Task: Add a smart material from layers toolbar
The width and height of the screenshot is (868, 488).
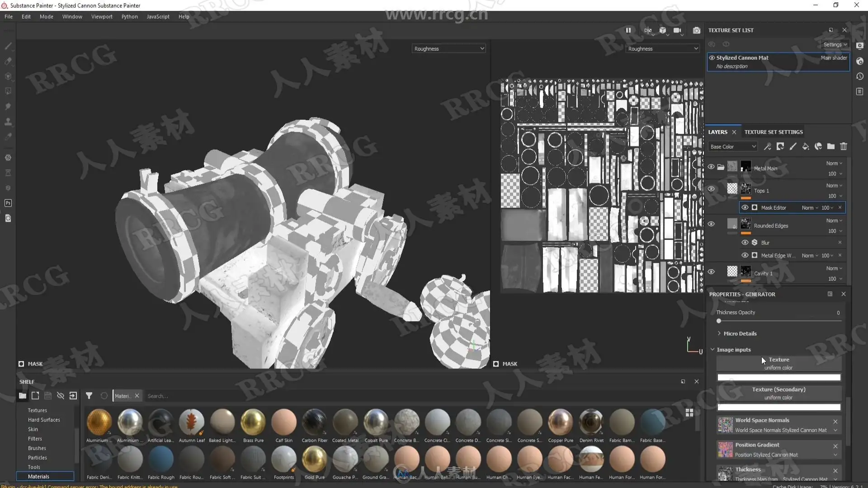Action: pyautogui.click(x=818, y=146)
